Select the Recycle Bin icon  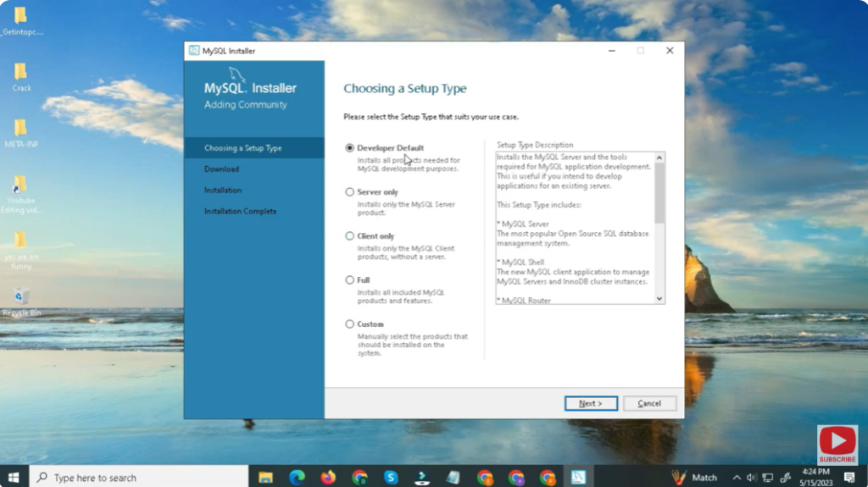point(21,302)
